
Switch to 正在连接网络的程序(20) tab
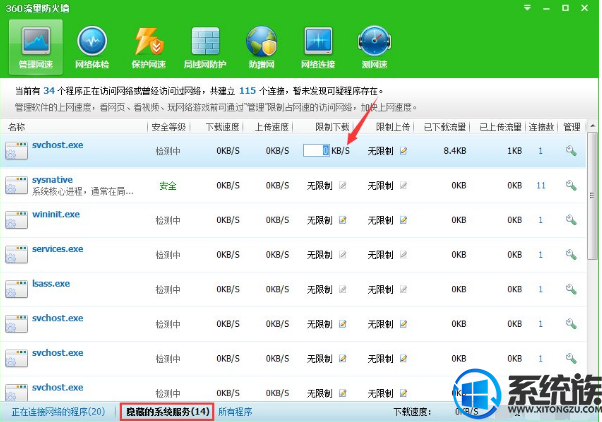[x=58, y=412]
